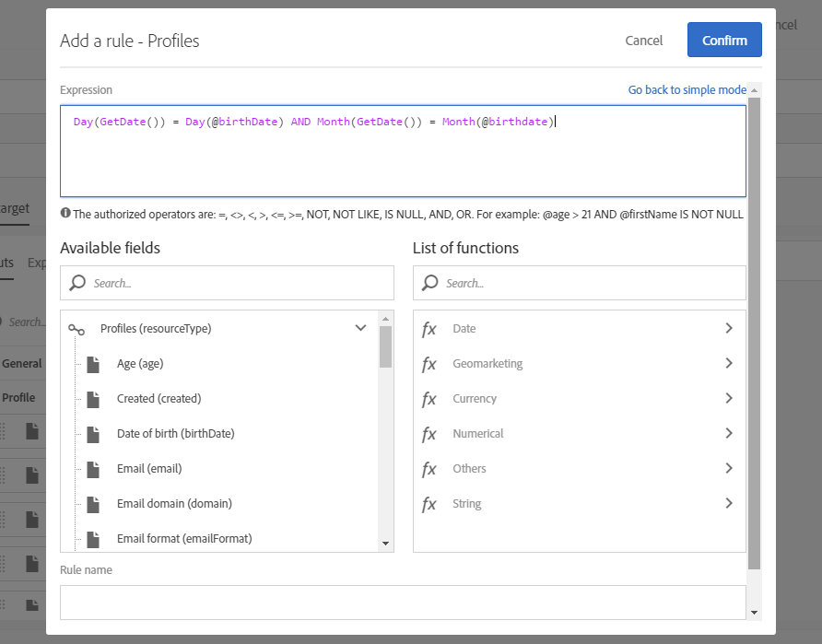Expand the Numerical functions category
822x644 pixels.
pos(728,433)
